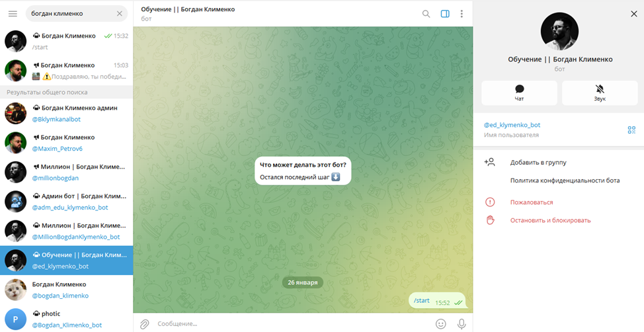Open the @bogdan_klimenko user result
This screenshot has width=644, height=332.
point(67,290)
